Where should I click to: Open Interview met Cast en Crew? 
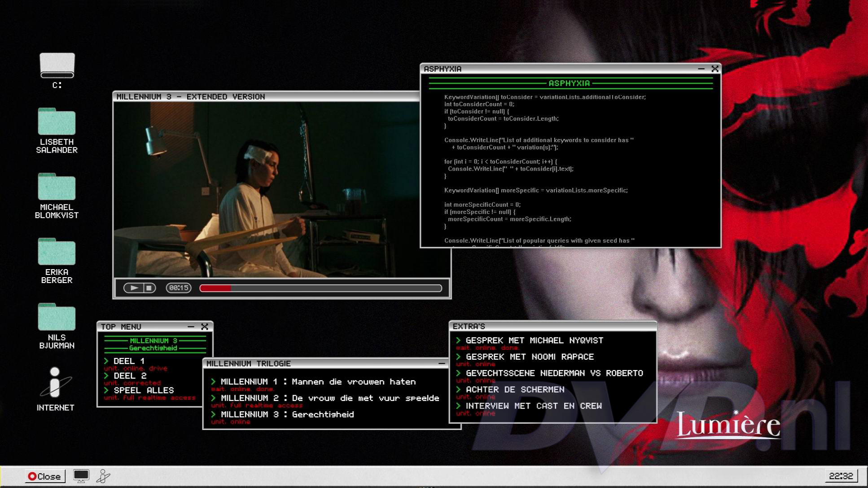[x=529, y=406]
